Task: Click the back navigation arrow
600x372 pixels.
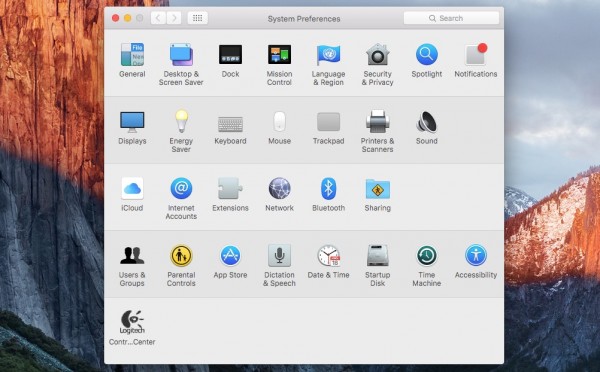Action: [x=158, y=18]
